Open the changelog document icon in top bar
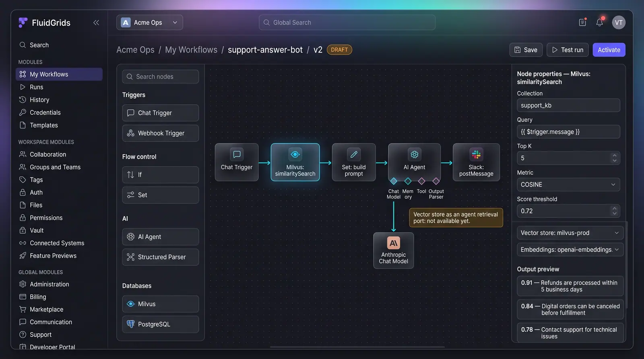 (x=582, y=23)
